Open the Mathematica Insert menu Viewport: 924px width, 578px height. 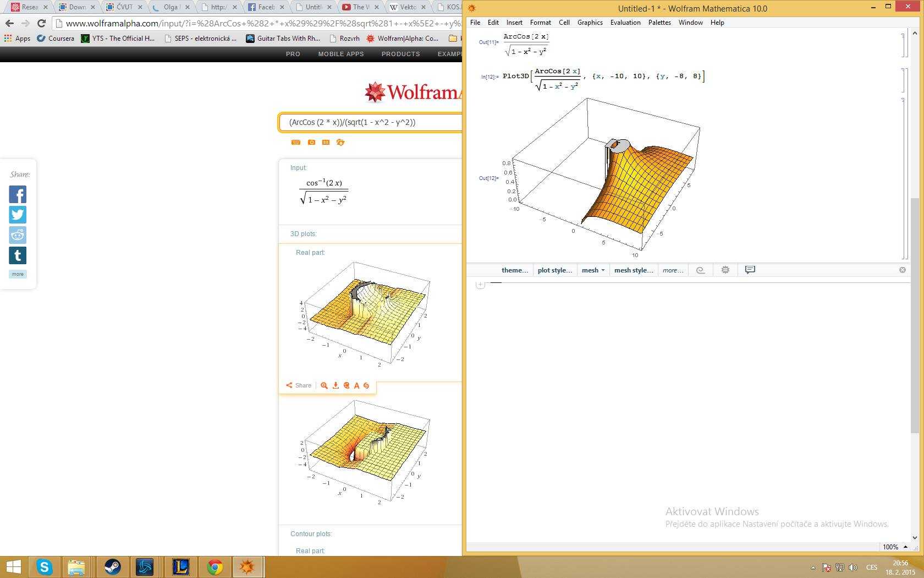pyautogui.click(x=514, y=23)
